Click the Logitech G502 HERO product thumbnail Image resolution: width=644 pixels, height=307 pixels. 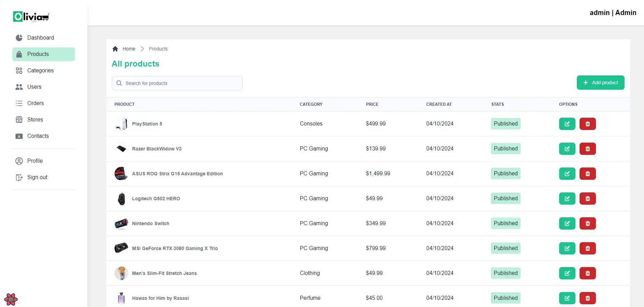[x=121, y=199]
